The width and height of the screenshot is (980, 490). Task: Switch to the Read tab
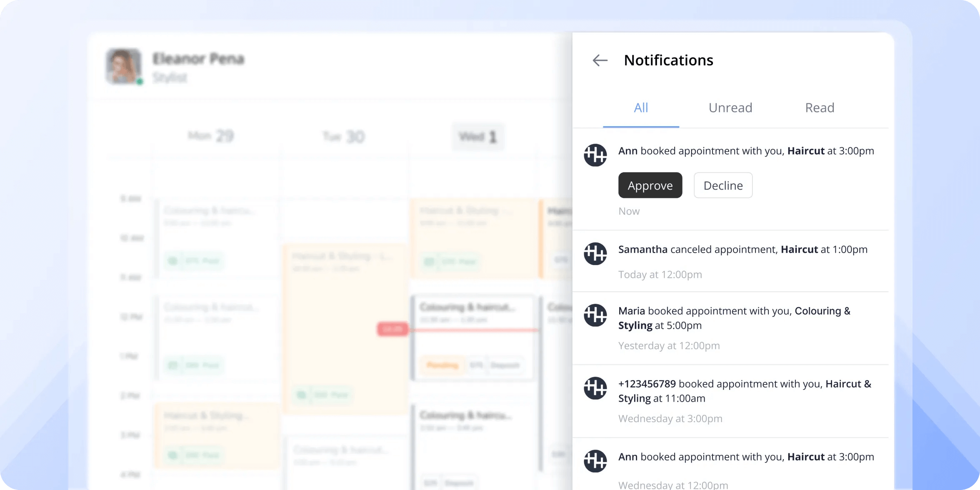coord(819,107)
